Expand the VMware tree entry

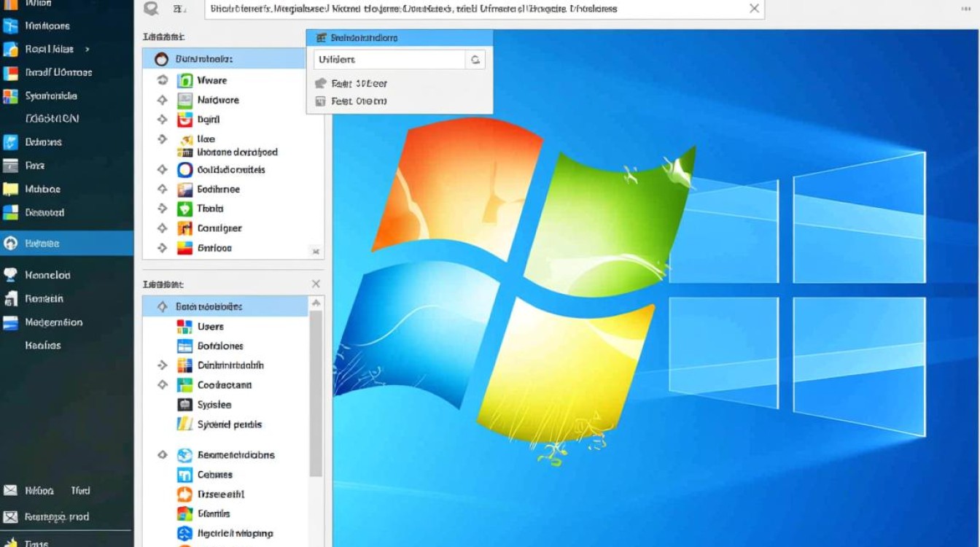162,80
